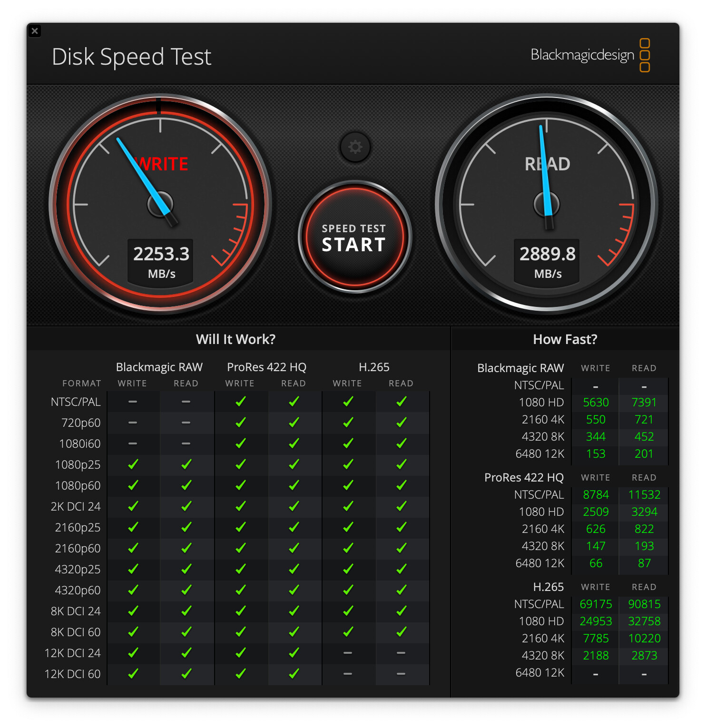Open the gear settings button
Screen dimensions: 706x728
point(355,147)
